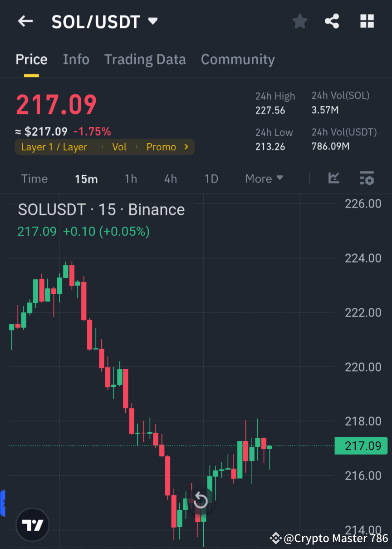Screen dimensions: 392x549
Task: Tap the back arrow
Action: coord(25,21)
